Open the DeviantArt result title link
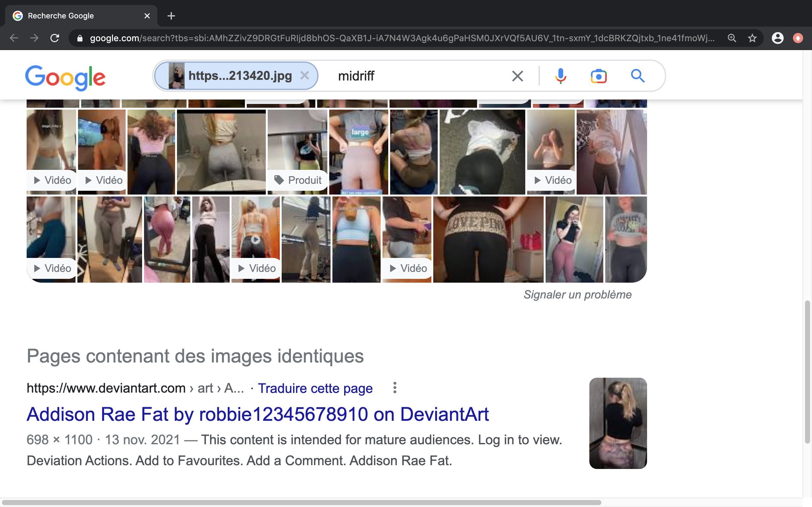The height and width of the screenshot is (507, 812). [257, 414]
